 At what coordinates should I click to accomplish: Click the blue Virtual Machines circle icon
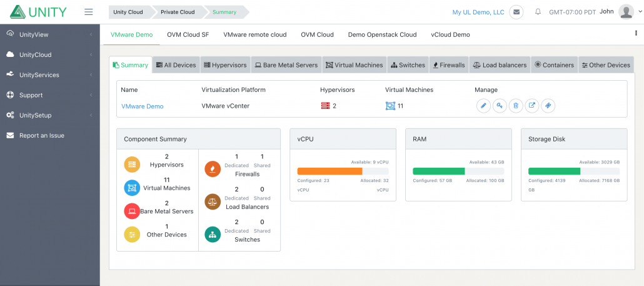click(132, 188)
